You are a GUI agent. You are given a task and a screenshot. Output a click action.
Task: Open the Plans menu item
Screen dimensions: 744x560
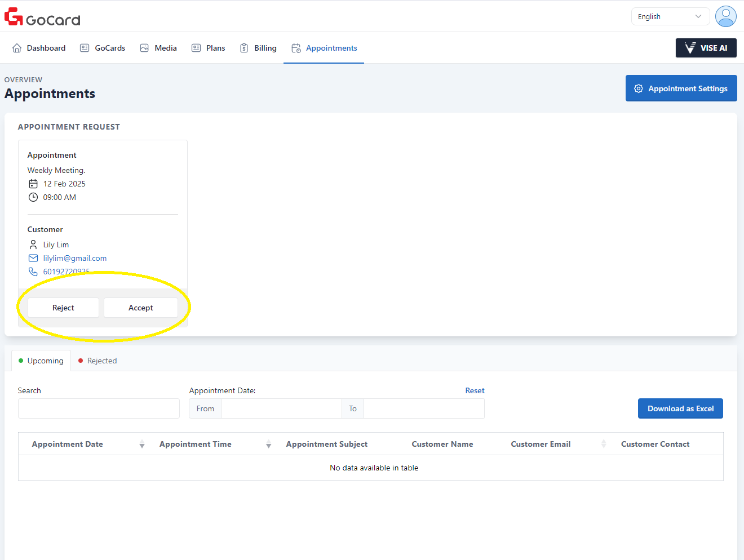pyautogui.click(x=209, y=48)
